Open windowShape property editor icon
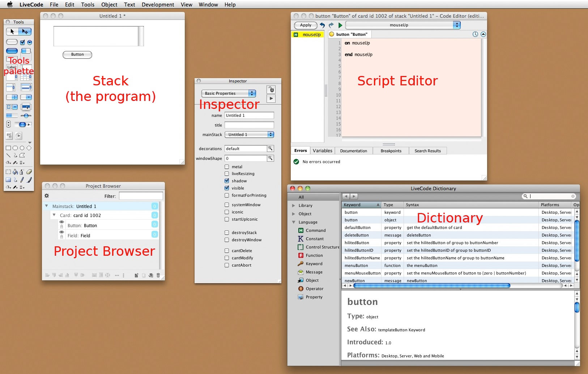 point(270,158)
